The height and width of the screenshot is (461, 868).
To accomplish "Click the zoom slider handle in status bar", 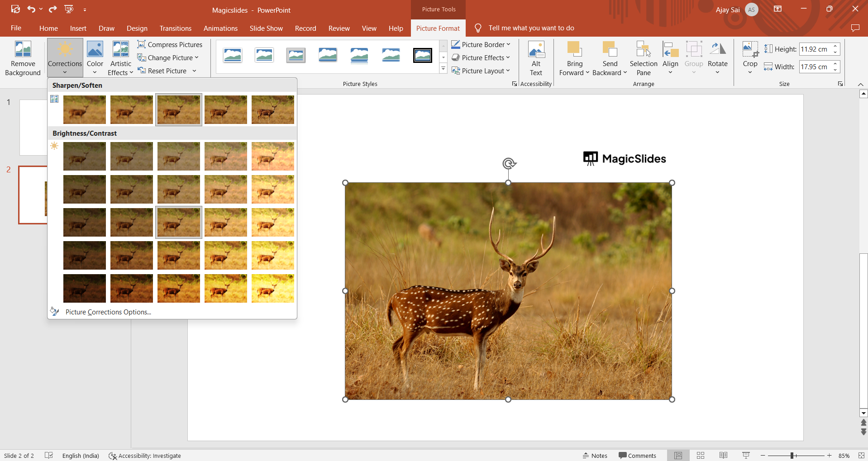I will coord(792,456).
